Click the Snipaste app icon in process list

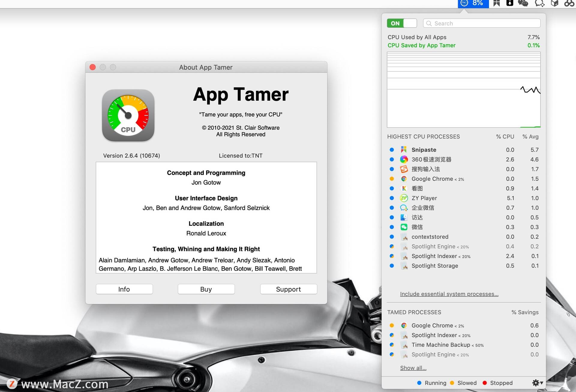(404, 150)
